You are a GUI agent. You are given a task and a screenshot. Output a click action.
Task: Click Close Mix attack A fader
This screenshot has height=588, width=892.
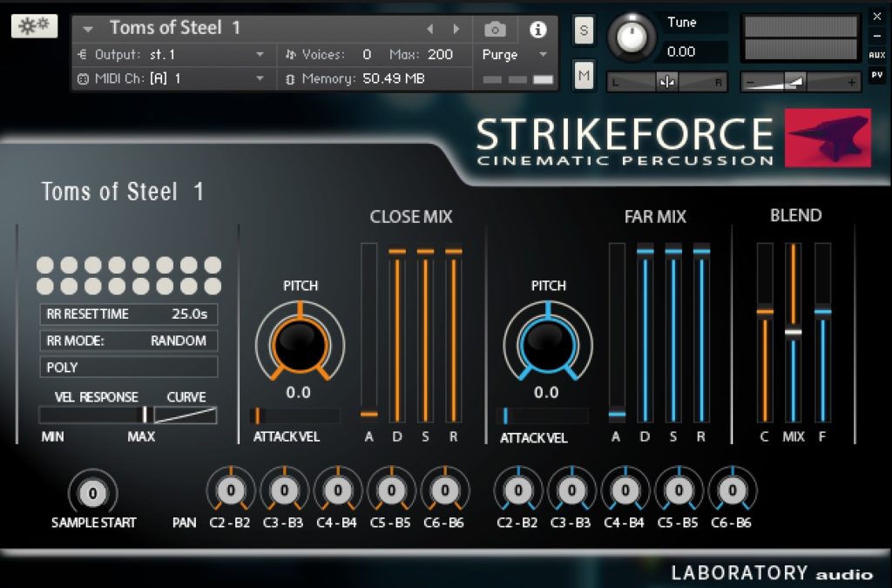(368, 334)
